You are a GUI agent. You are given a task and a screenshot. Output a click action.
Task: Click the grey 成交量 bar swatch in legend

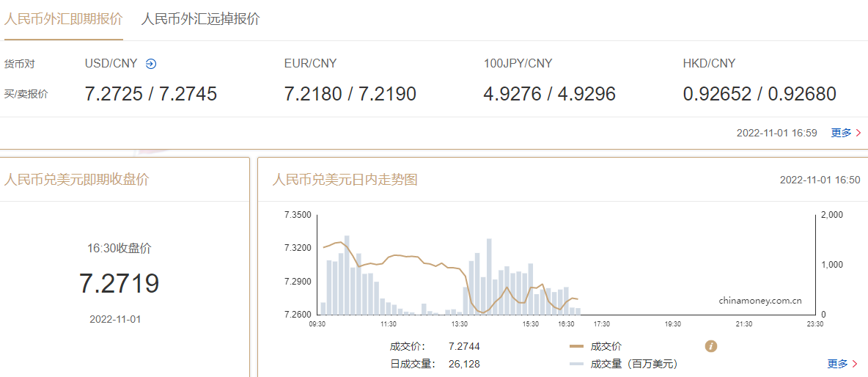point(576,364)
